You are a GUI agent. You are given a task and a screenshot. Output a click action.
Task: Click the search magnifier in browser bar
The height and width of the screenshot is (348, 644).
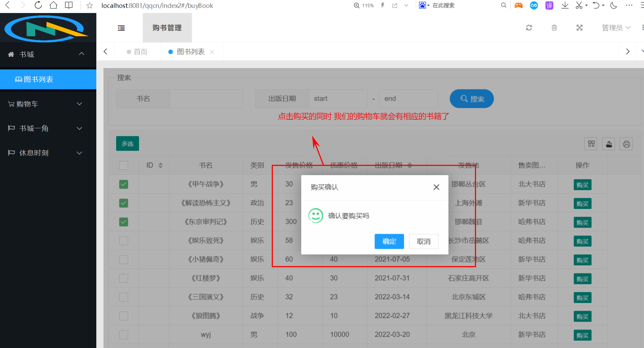click(x=504, y=5)
